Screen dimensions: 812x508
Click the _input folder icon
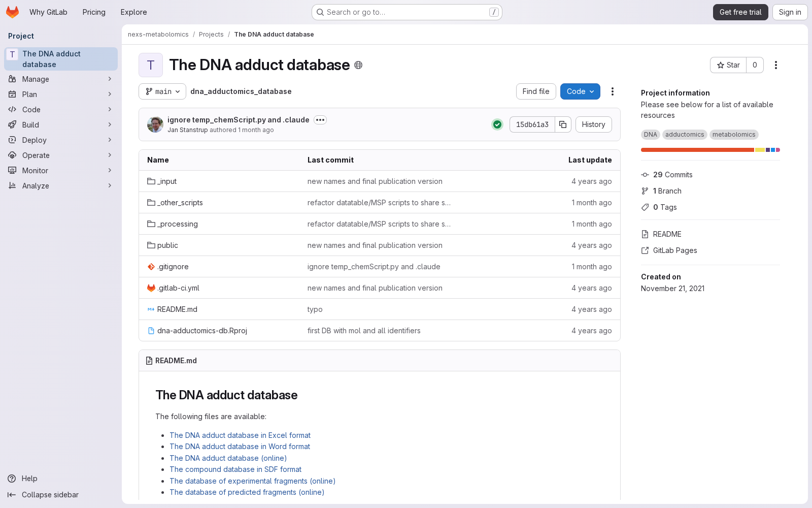tap(151, 181)
